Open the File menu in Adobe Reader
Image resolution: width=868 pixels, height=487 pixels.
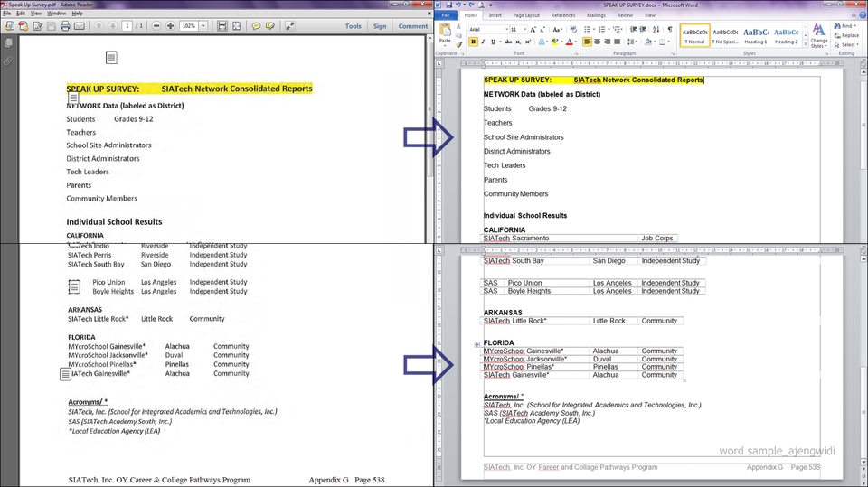pos(6,14)
